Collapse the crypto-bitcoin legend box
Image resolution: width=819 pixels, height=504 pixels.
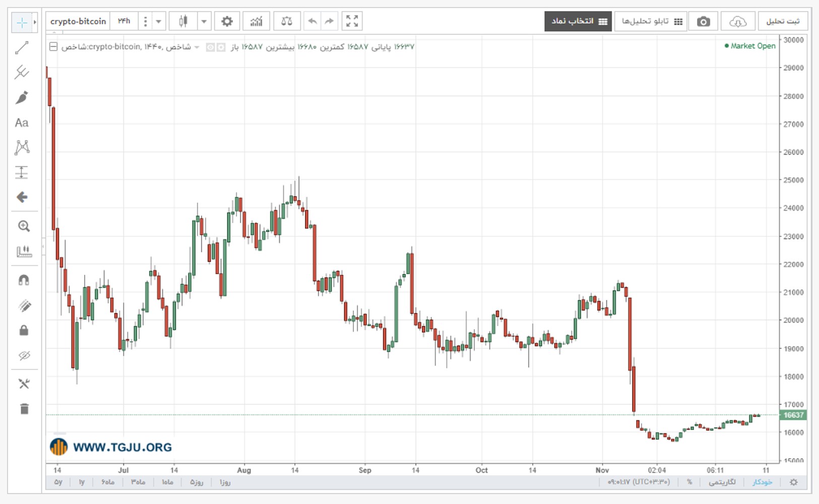pyautogui.click(x=53, y=47)
